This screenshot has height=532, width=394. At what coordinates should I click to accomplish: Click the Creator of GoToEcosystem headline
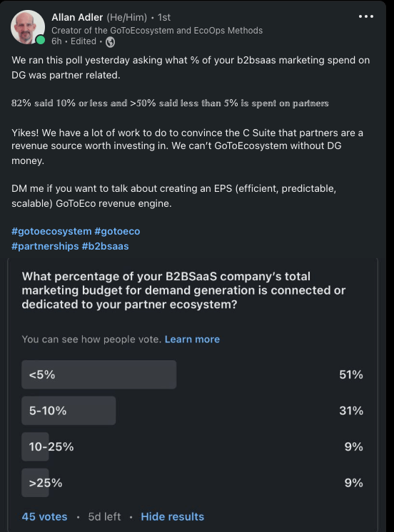pos(157,31)
